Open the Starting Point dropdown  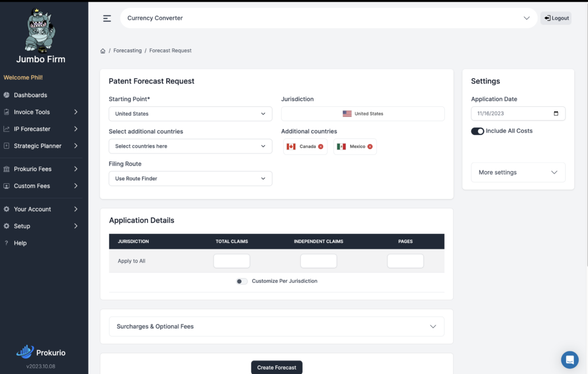click(191, 114)
